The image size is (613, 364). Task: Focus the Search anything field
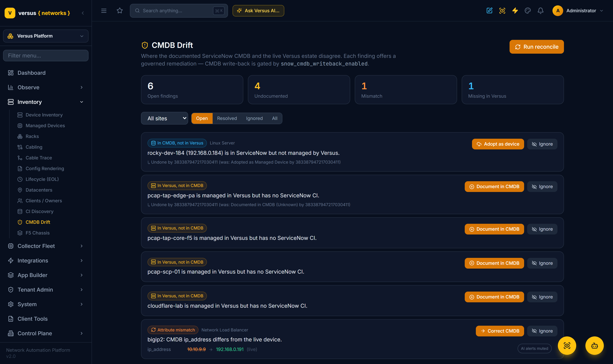coord(179,11)
